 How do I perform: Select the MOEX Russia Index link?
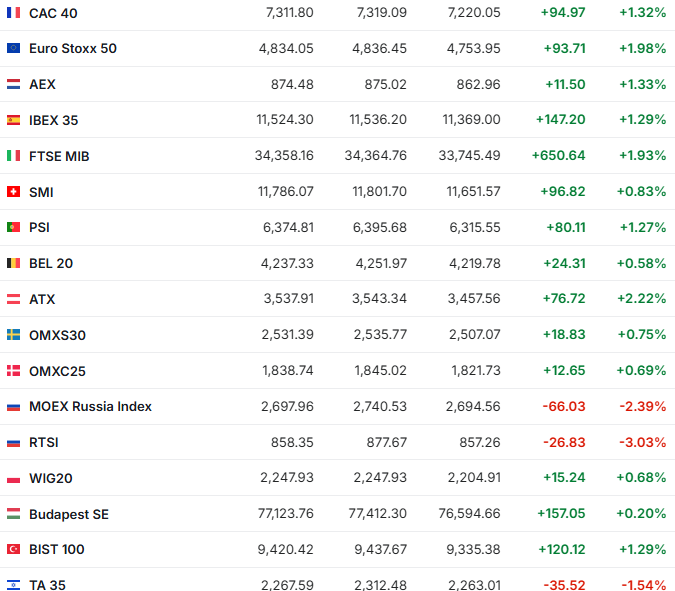(x=90, y=407)
